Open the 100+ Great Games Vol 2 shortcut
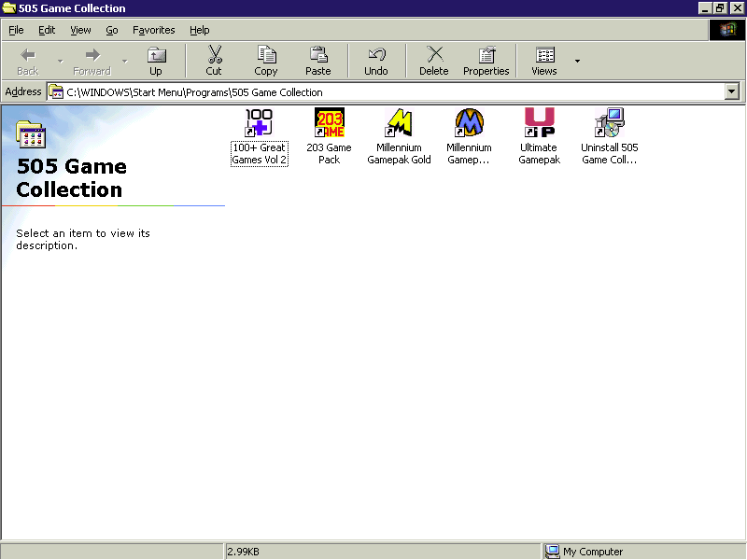Image resolution: width=747 pixels, height=560 pixels. pyautogui.click(x=259, y=123)
